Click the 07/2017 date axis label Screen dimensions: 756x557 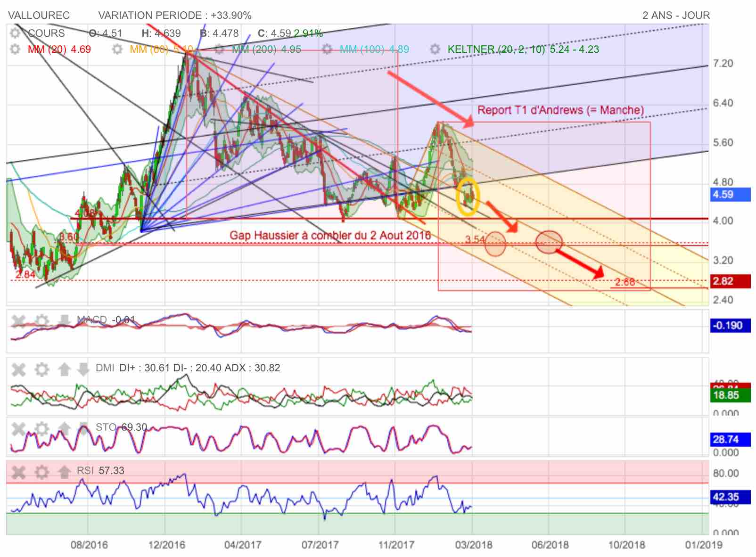[x=320, y=545]
